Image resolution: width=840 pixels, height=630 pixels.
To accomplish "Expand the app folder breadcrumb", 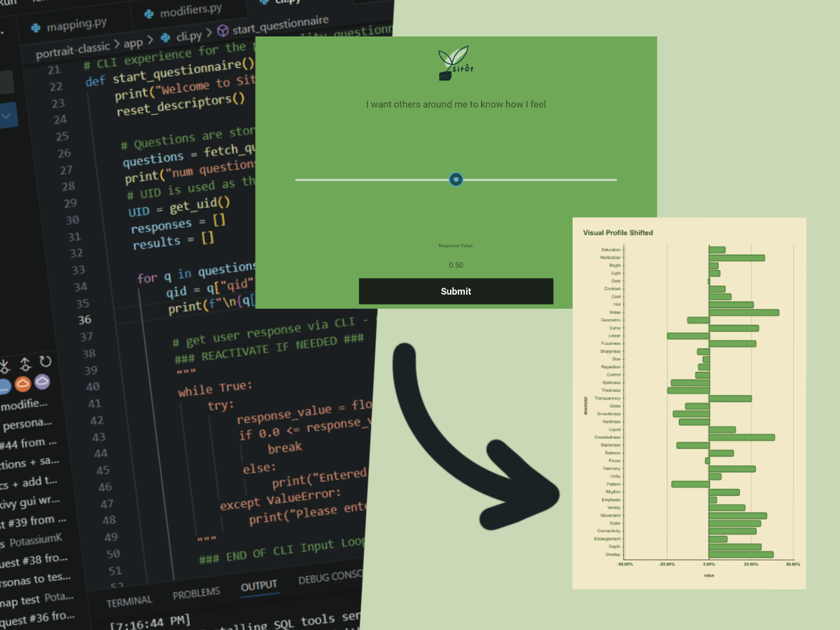I will 133,43.
